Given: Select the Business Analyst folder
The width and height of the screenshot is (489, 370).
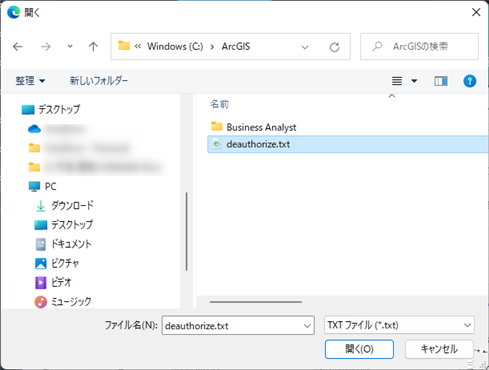Looking at the screenshot, I should click(x=254, y=127).
